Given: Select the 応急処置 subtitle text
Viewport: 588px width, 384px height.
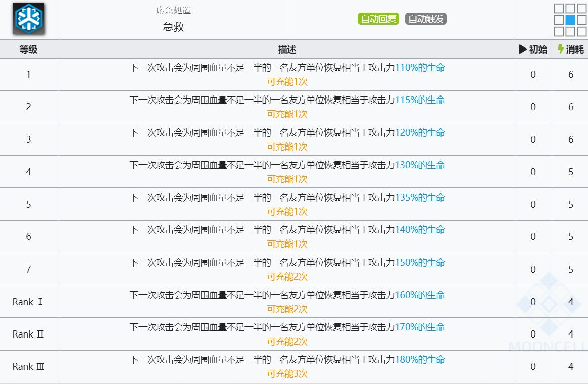Looking at the screenshot, I should tap(173, 10).
